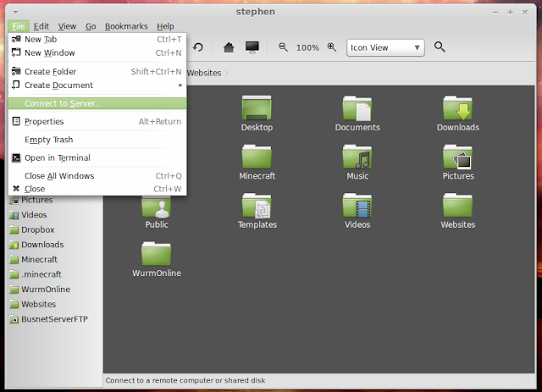Choose Empty Trash menu entry

[x=97, y=140]
